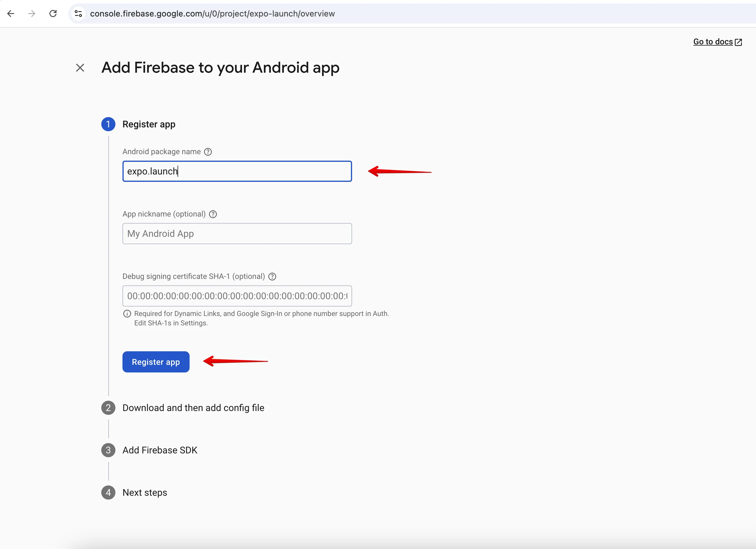This screenshot has height=549, width=756.
Task: Show help for App nickname
Action: pos(213,214)
